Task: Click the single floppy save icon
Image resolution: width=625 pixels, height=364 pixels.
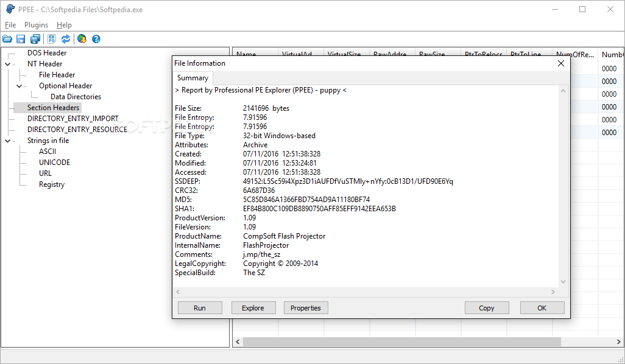Action: point(21,39)
